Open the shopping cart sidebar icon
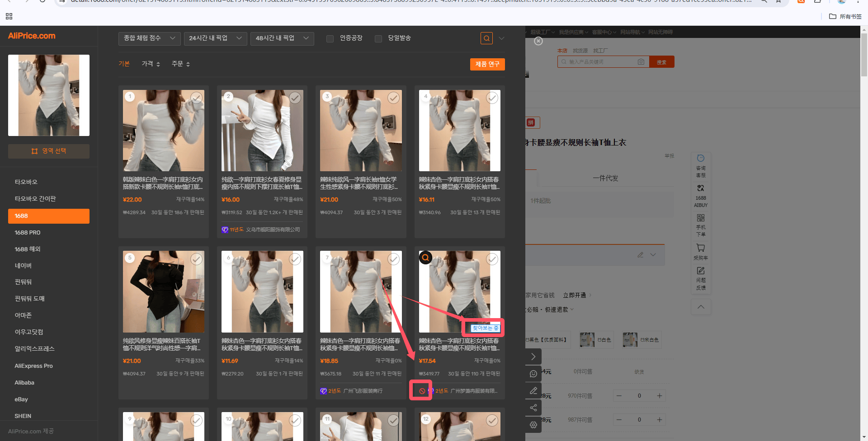The width and height of the screenshot is (868, 441). (x=701, y=252)
